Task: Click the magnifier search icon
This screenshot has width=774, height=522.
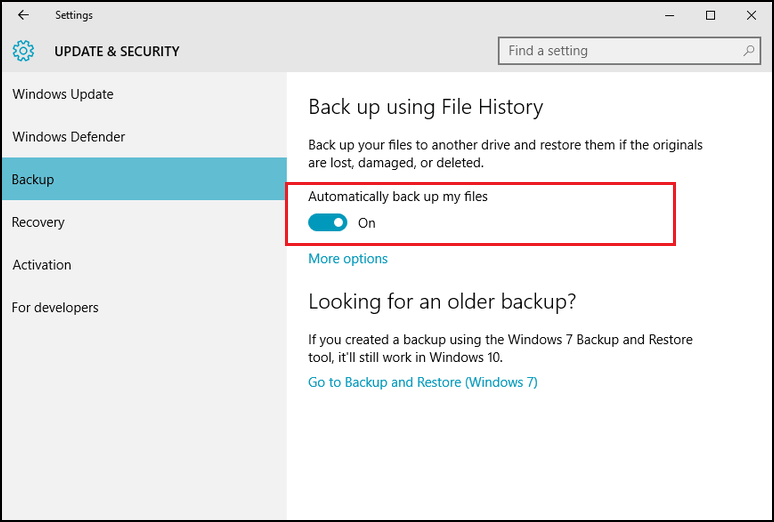Action: 749,51
